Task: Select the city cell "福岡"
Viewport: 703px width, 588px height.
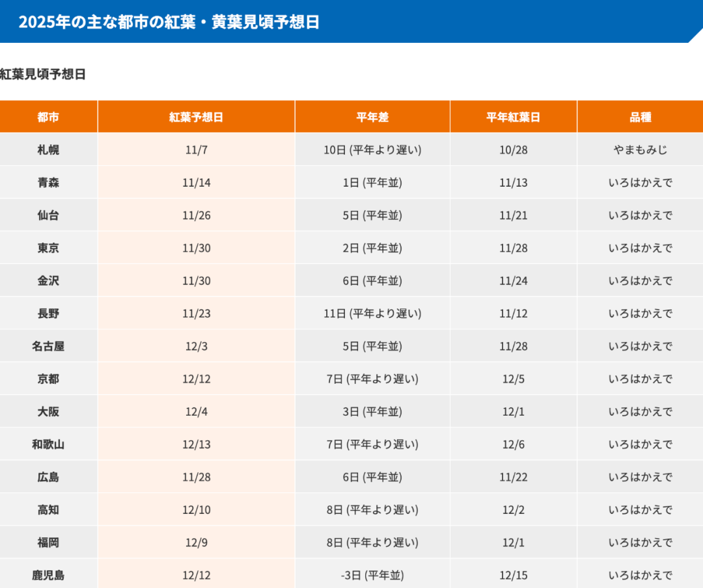Action: pos(48,542)
